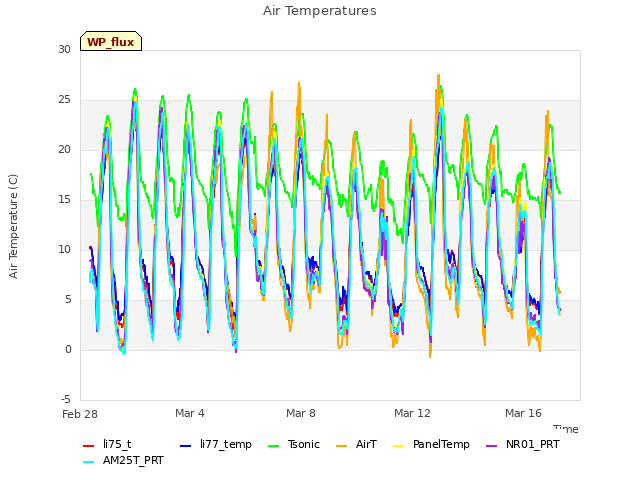Click the 25 y-axis tick label

tap(64, 100)
